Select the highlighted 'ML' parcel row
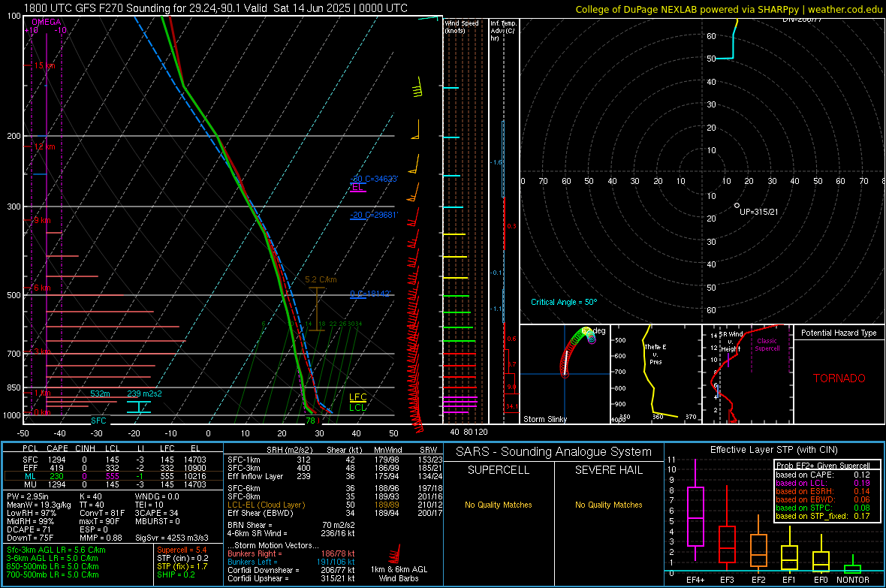 click(113, 476)
